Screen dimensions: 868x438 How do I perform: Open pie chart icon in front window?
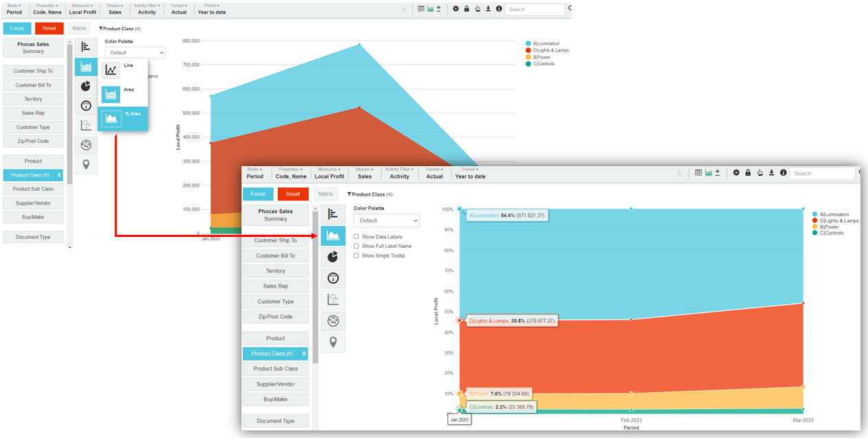click(333, 257)
